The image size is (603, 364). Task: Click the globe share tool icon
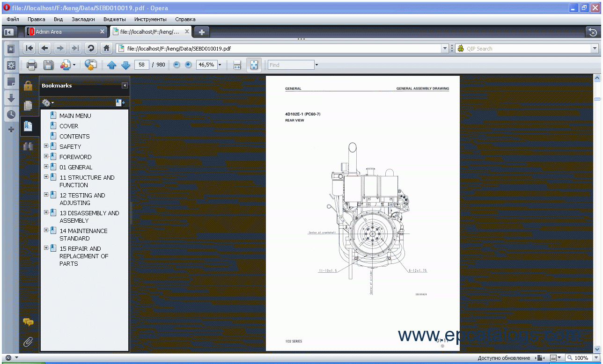coord(90,65)
